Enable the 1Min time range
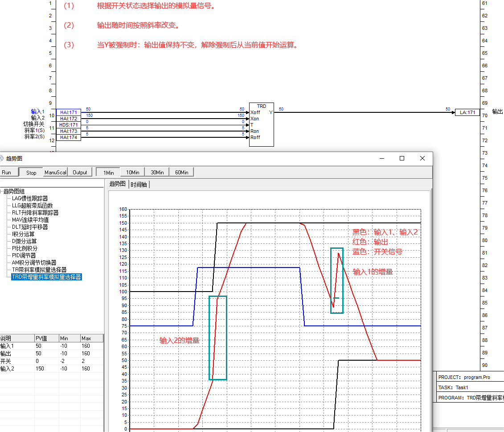This screenshot has width=504, height=432. tap(108, 173)
